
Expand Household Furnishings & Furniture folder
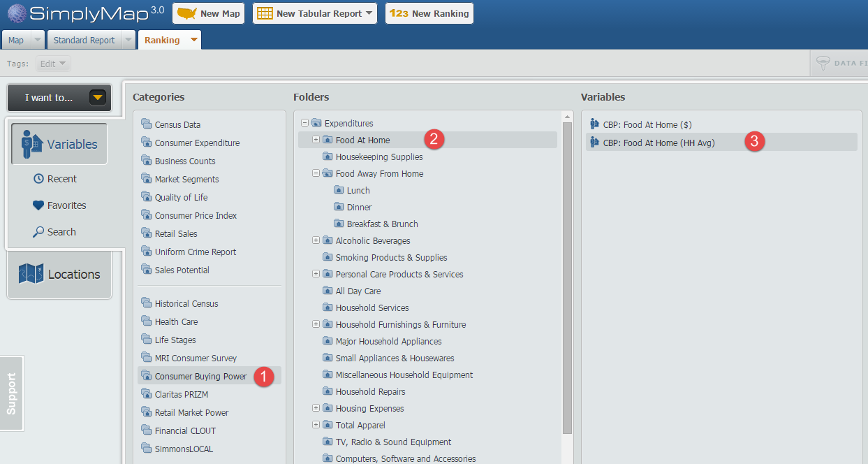point(316,324)
